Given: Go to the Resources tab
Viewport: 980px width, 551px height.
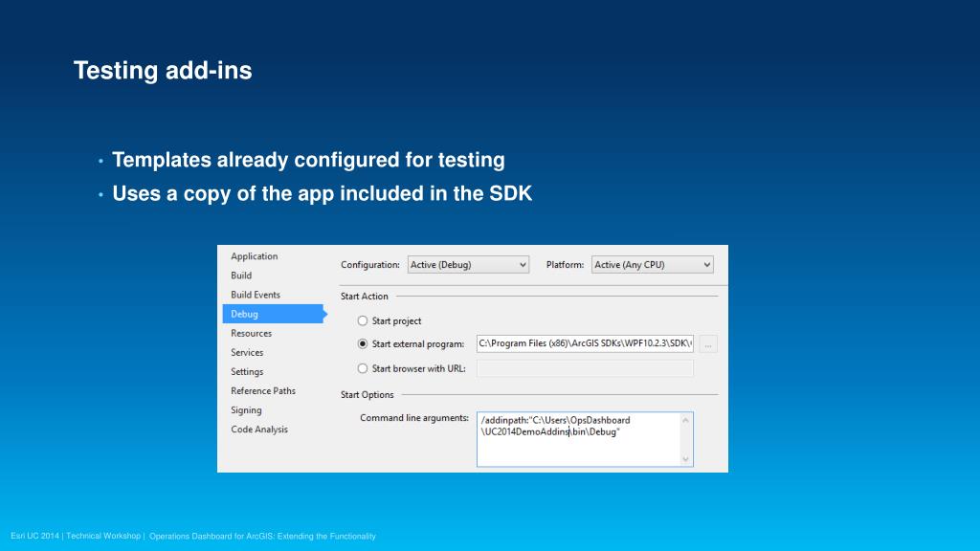Looking at the screenshot, I should click(x=251, y=333).
